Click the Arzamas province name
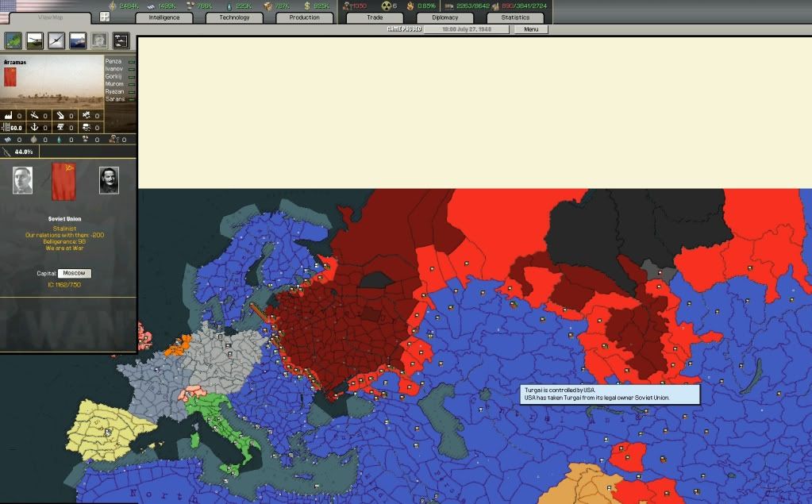Viewport: 812px width, 504px height. point(15,62)
